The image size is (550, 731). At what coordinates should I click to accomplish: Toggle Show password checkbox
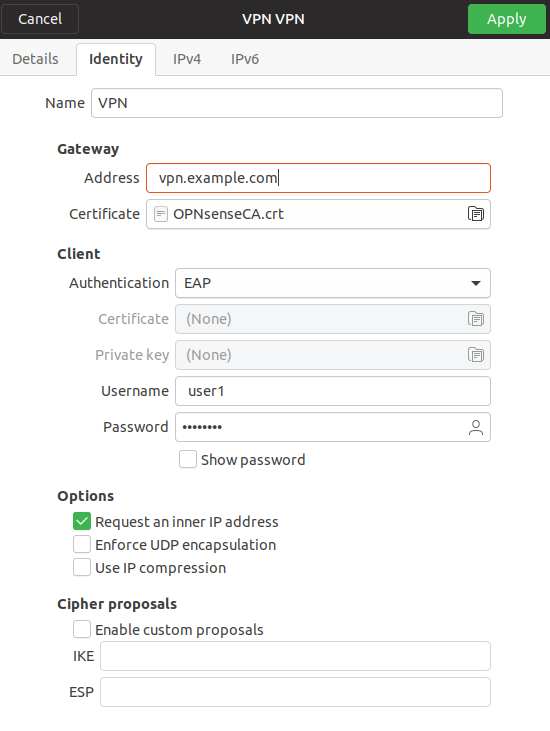(x=188, y=459)
